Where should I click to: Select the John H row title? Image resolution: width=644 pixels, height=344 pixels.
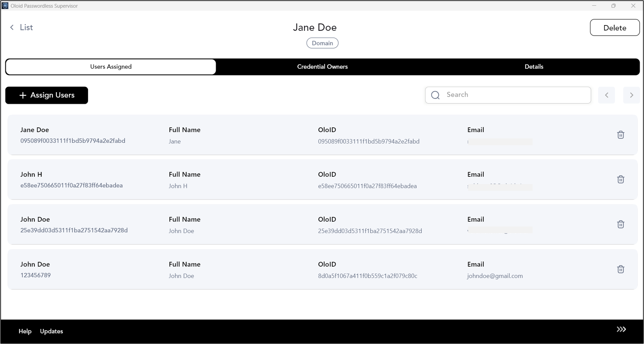tap(31, 174)
